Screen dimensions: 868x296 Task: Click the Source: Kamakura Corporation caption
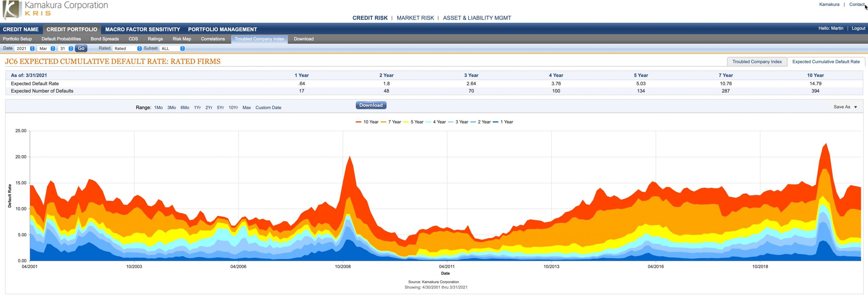click(x=433, y=282)
